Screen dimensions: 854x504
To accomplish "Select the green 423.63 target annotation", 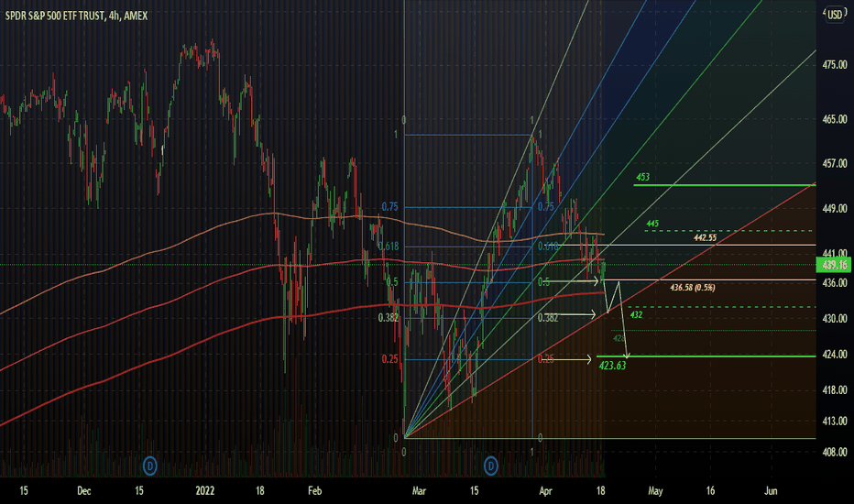I will tap(612, 366).
